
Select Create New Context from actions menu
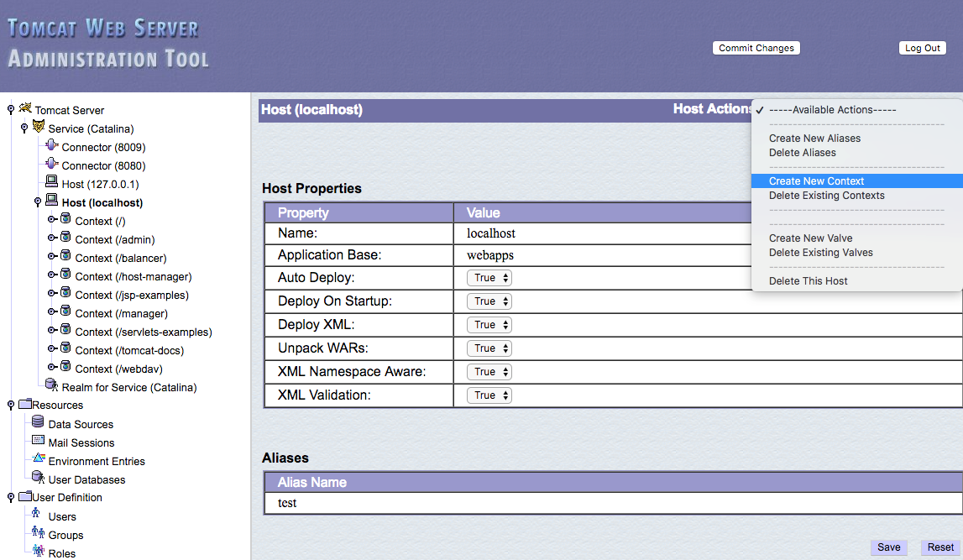(x=816, y=181)
